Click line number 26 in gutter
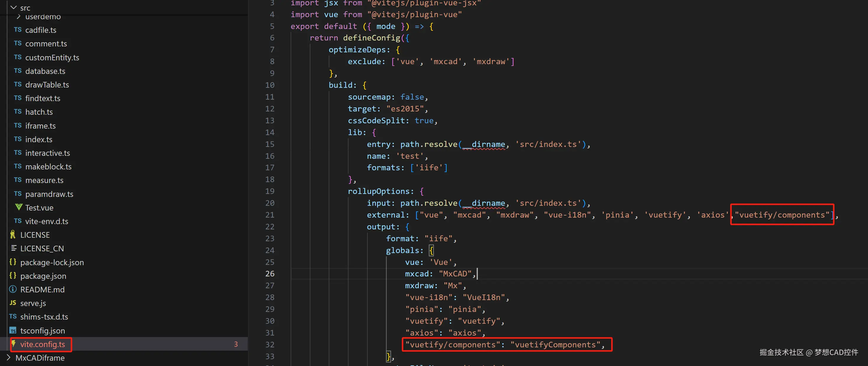 click(270, 273)
